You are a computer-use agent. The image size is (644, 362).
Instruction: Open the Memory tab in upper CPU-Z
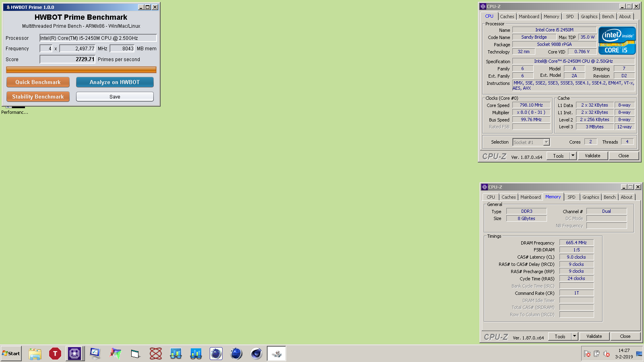(551, 16)
